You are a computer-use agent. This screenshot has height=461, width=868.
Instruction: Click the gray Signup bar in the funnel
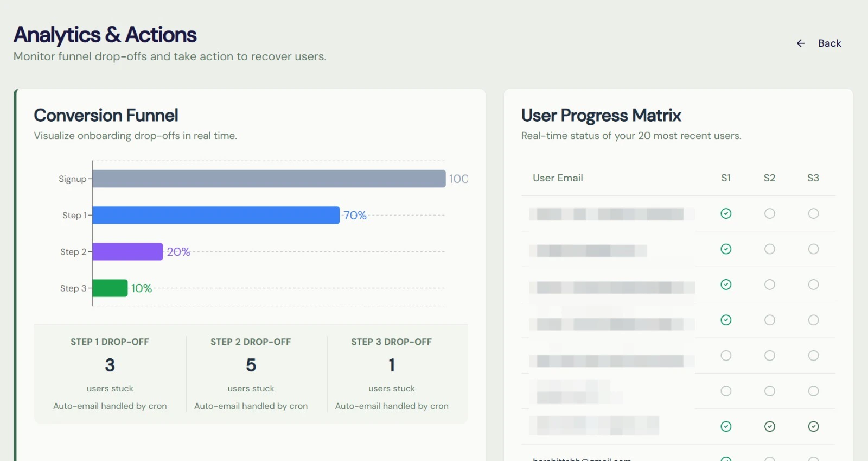[269, 179]
